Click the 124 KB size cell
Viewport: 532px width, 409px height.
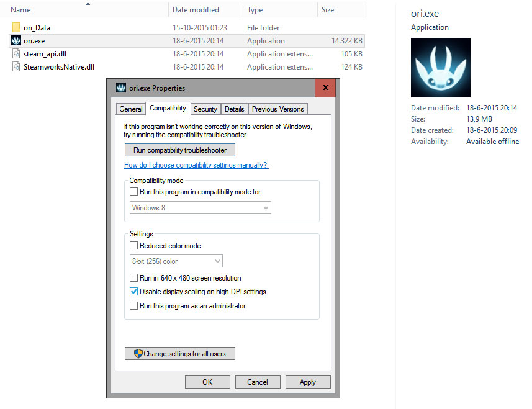coord(351,66)
